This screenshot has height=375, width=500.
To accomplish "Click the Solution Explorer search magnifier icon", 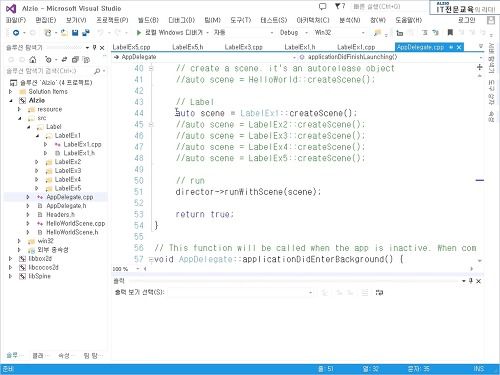I will (97, 71).
